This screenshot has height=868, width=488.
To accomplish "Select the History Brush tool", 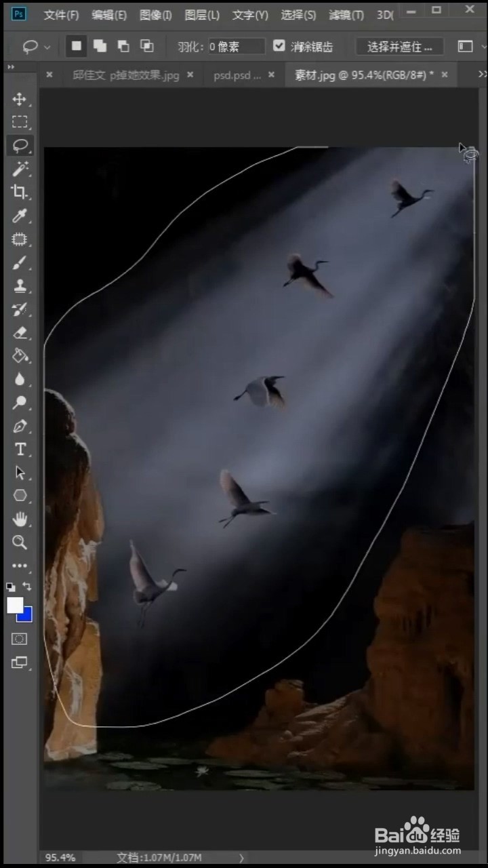I will click(x=20, y=309).
